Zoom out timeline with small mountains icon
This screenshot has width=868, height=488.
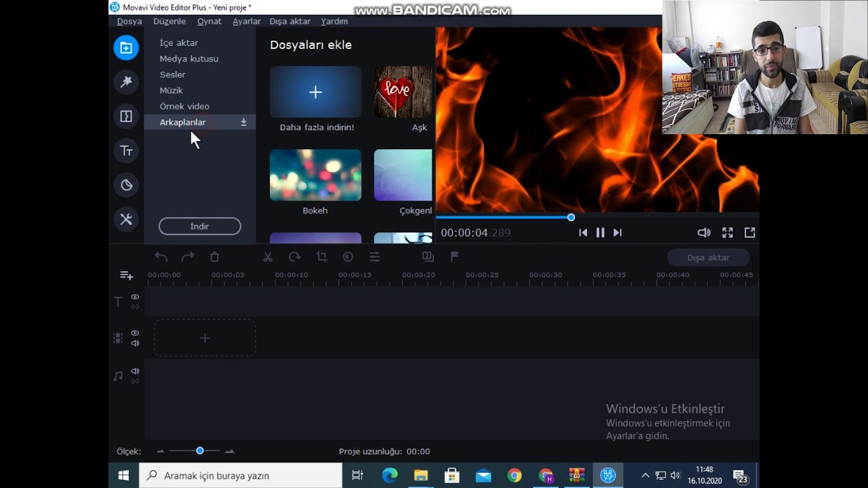(161, 451)
